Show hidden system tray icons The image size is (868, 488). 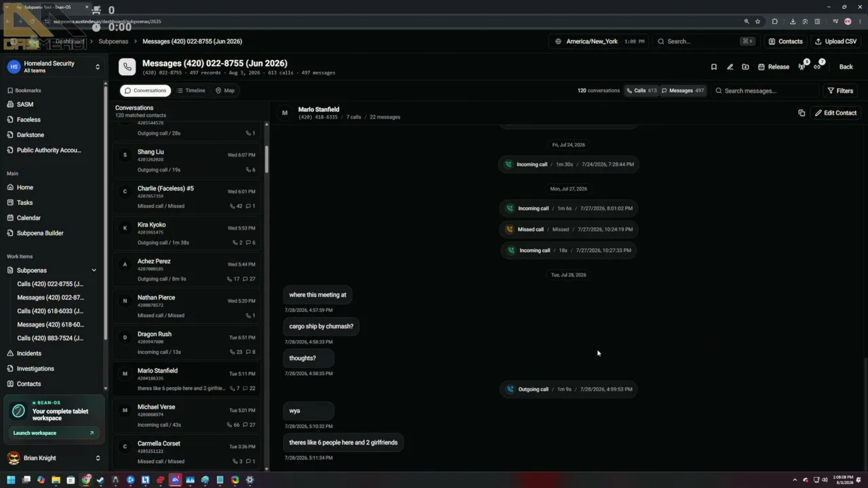click(795, 480)
